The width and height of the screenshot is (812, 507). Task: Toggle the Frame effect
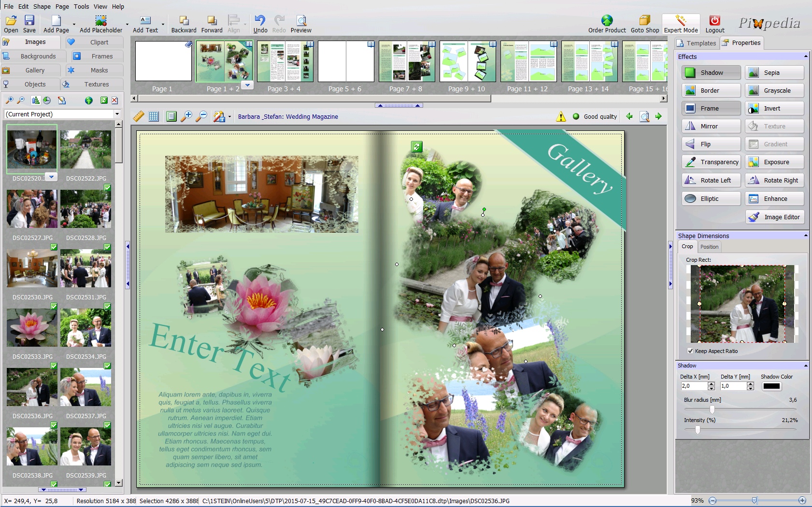pos(711,108)
